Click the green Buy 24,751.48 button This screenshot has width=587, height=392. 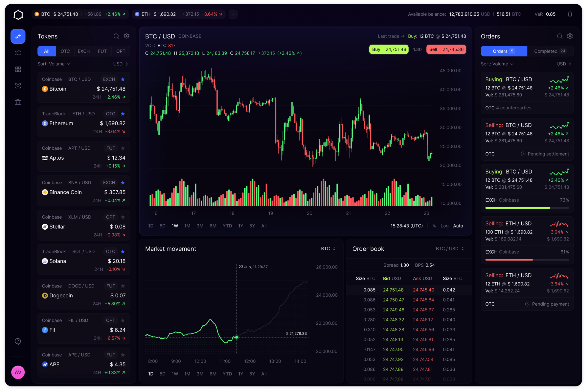coord(389,49)
